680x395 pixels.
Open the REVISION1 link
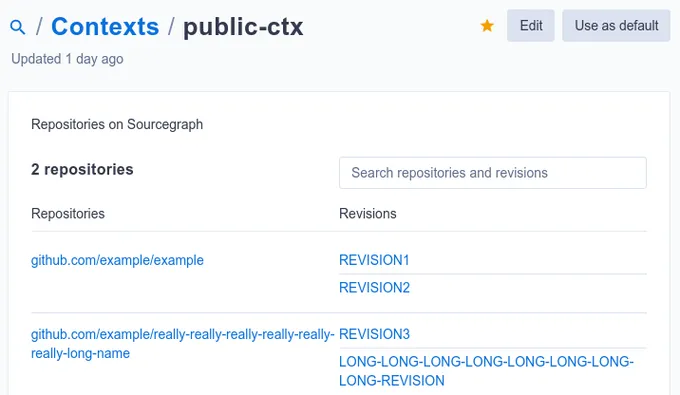(x=374, y=260)
